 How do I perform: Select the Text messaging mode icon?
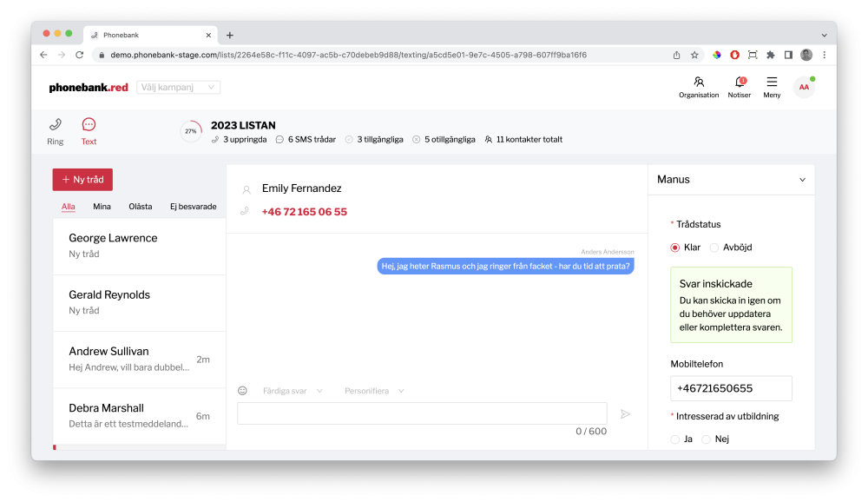[x=89, y=125]
